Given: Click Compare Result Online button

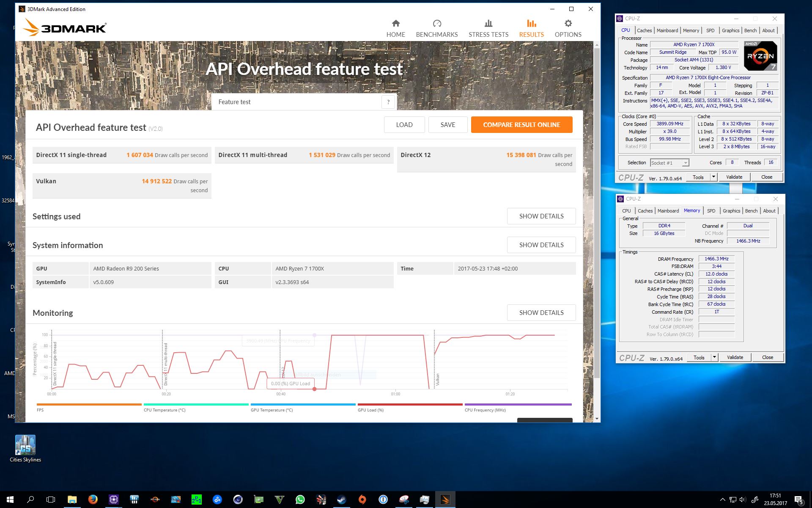Looking at the screenshot, I should click(x=521, y=125).
